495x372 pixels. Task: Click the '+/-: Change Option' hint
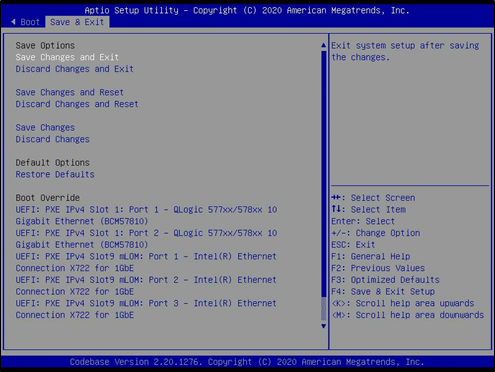[376, 233]
